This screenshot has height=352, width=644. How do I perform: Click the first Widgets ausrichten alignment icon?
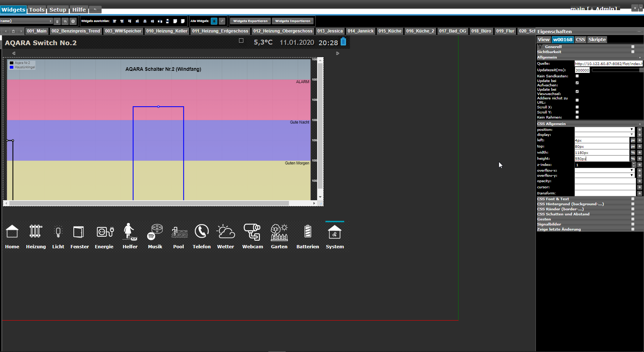114,21
